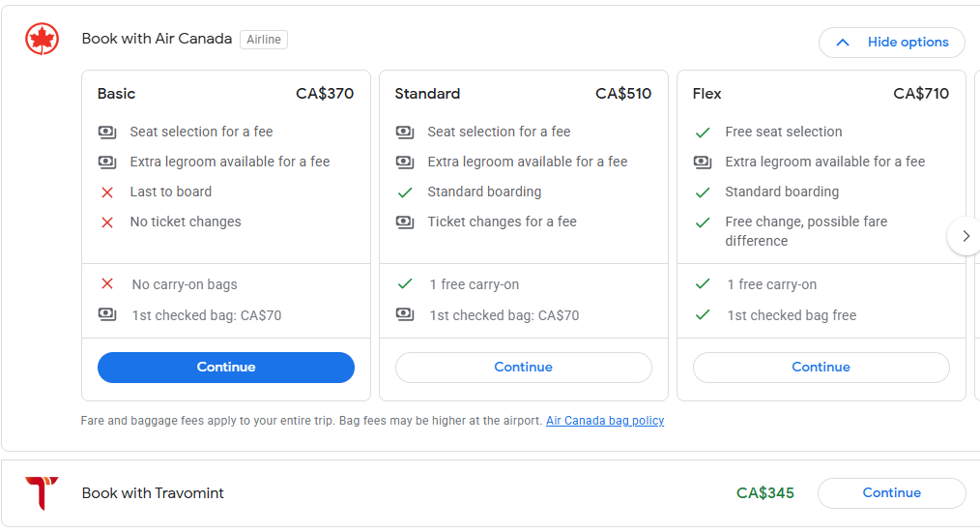Click the fee icon by Standard 1st checked bag
980x532 pixels.
[405, 315]
